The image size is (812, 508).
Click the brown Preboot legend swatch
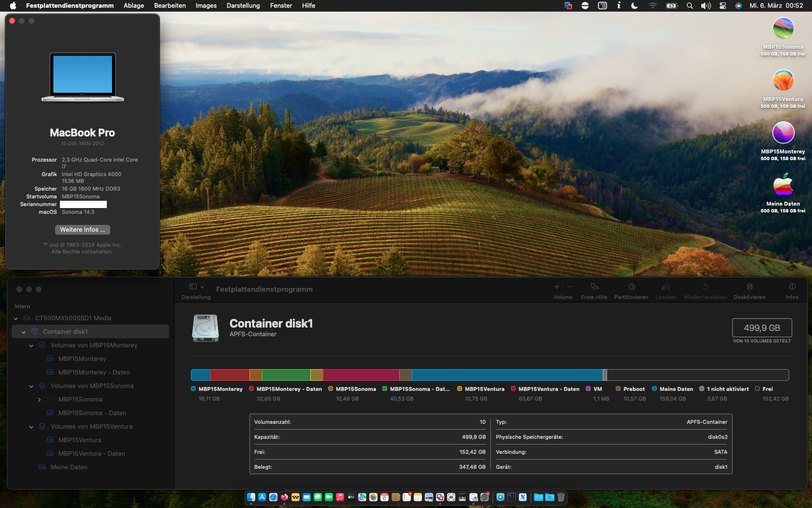click(618, 388)
